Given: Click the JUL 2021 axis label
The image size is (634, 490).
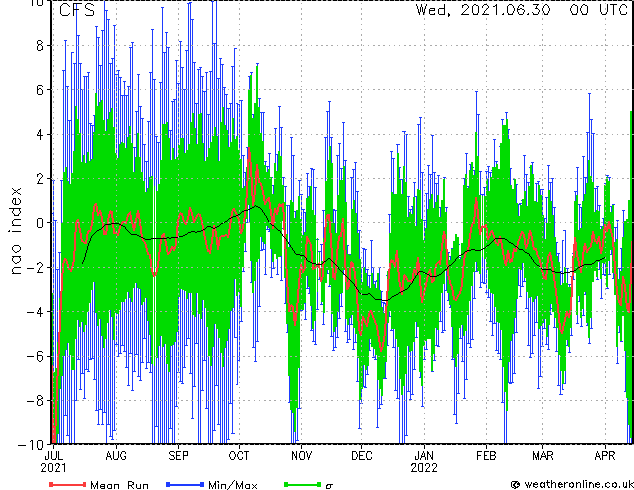Looking at the screenshot, I should [53, 462].
